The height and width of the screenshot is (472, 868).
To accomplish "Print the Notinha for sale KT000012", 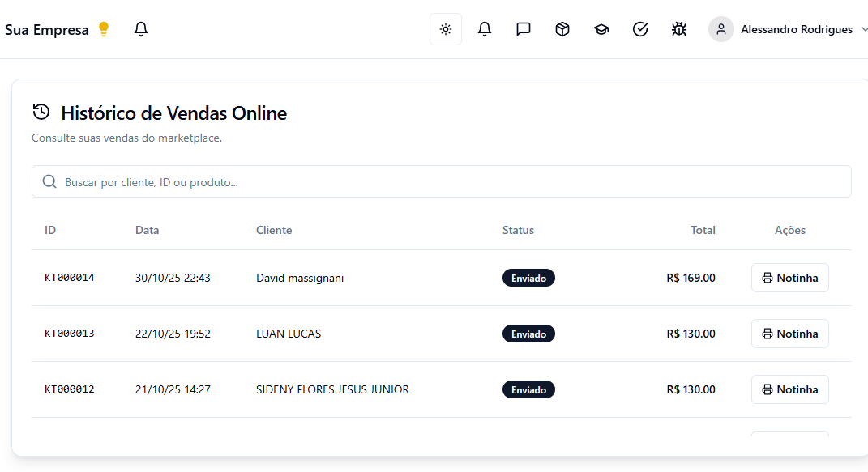I will (789, 389).
